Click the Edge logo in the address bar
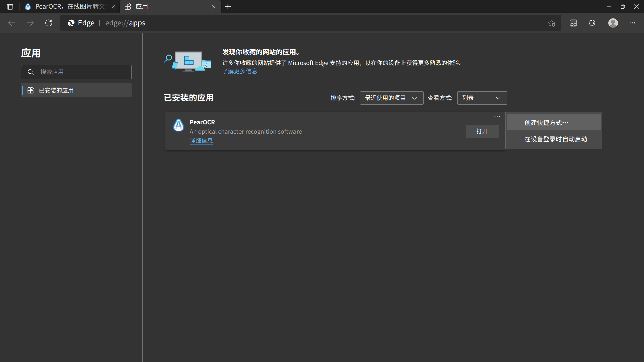This screenshot has width=644, height=362. point(71,23)
